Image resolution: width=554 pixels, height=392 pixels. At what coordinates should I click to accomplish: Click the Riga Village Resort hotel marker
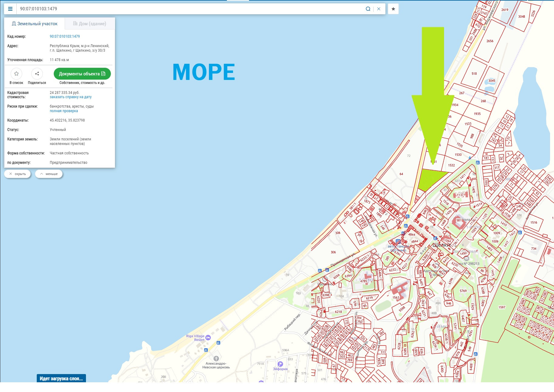[208, 338]
